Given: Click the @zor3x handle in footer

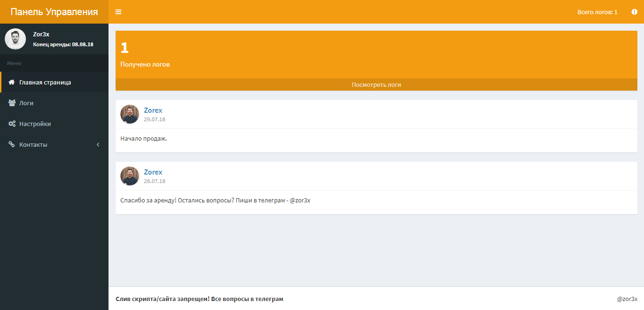Looking at the screenshot, I should click(x=627, y=299).
